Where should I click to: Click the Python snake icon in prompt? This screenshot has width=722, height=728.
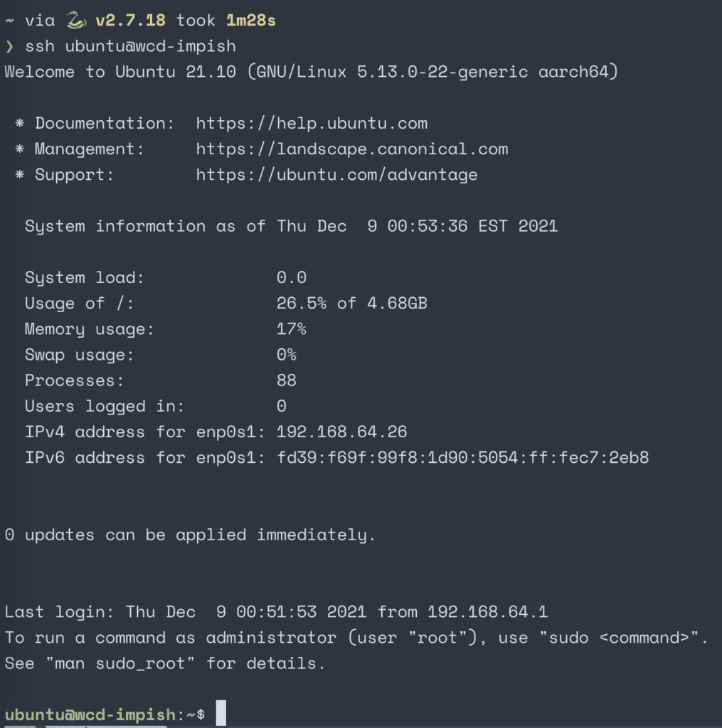click(76, 21)
